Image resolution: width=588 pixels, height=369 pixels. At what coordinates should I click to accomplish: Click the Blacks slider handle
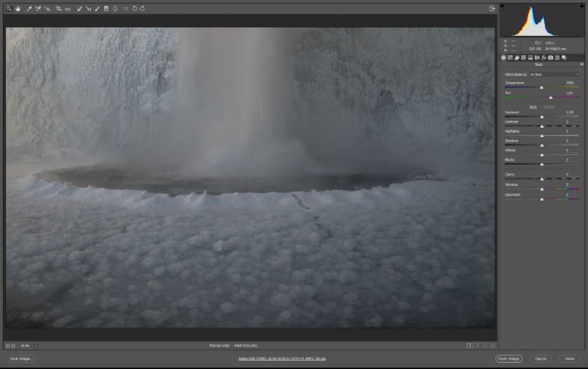coord(542,165)
